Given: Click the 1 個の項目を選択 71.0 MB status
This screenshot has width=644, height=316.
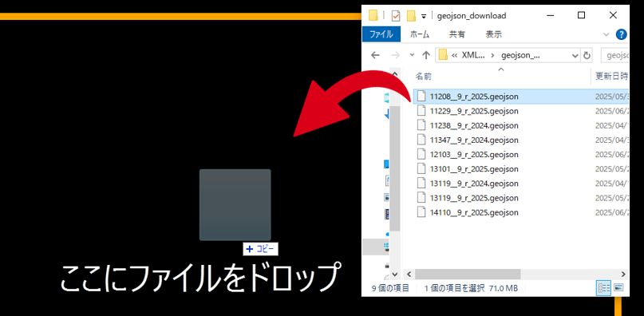Looking at the screenshot, I should (x=471, y=288).
